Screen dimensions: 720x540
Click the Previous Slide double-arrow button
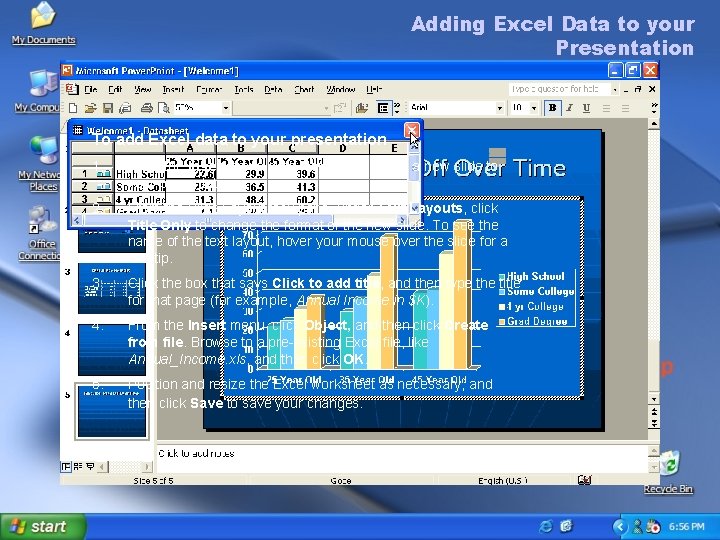click(x=654, y=411)
